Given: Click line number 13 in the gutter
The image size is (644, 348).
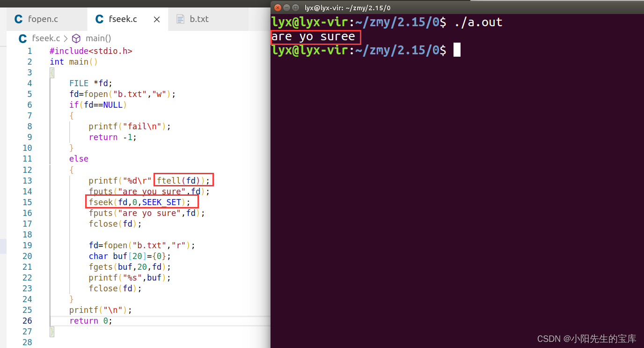Looking at the screenshot, I should (x=27, y=180).
